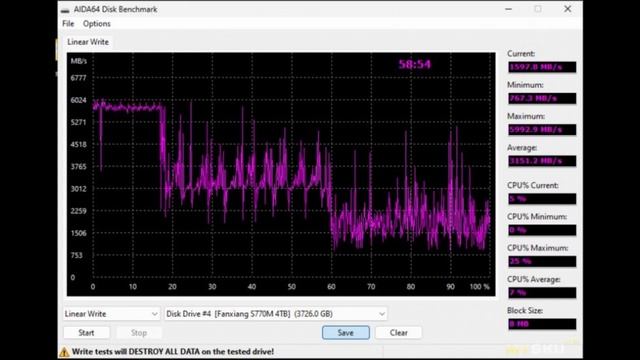Image resolution: width=640 pixels, height=360 pixels.
Task: Click the CPU% Average value field
Action: click(x=542, y=293)
